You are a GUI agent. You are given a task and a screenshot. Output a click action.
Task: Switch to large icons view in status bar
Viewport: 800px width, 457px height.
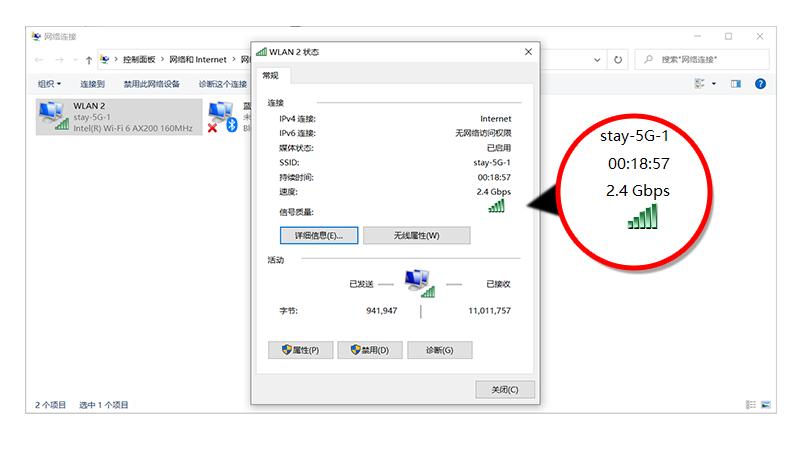coord(766,404)
